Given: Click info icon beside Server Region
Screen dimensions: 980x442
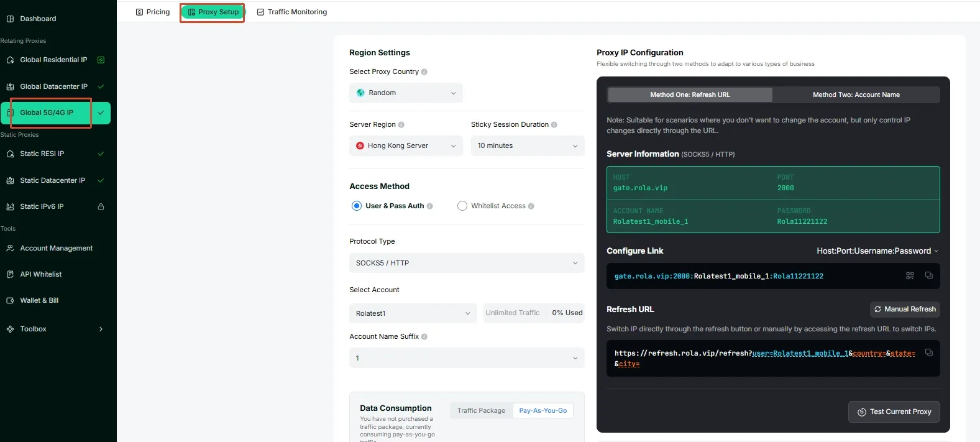Looking at the screenshot, I should point(401,125).
